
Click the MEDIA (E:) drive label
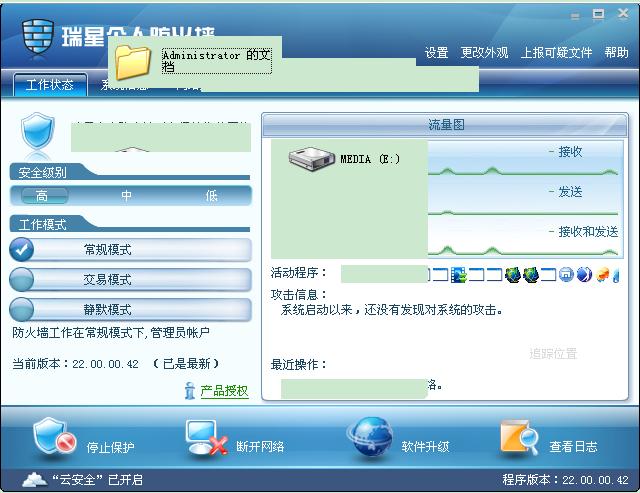tap(370, 159)
